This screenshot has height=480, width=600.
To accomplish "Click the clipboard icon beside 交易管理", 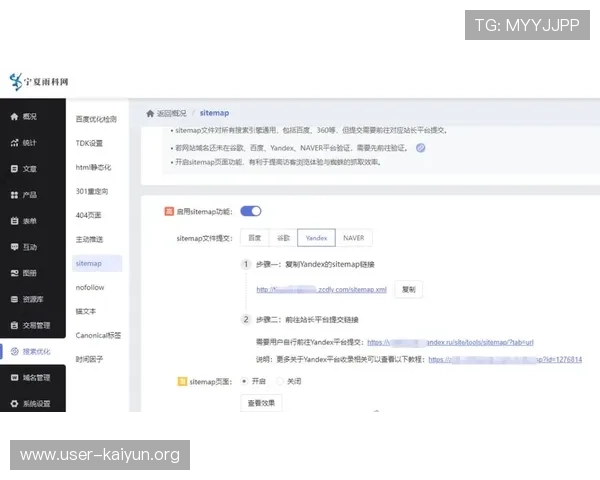I will coord(14,325).
